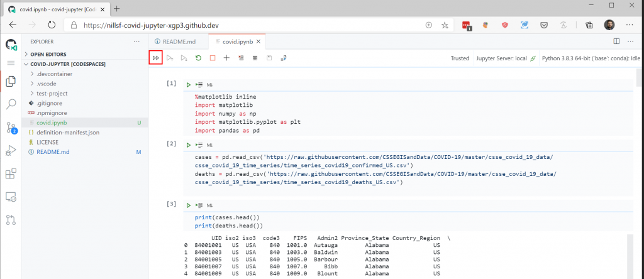Viewport: 644px width, 279px height.
Task: Open Search view in activity bar
Action: pos(11,104)
